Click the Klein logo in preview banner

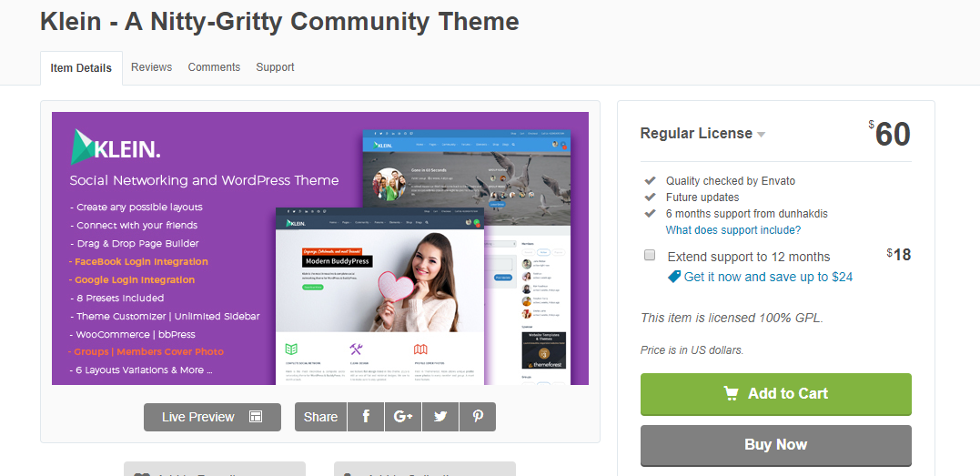coord(116,148)
